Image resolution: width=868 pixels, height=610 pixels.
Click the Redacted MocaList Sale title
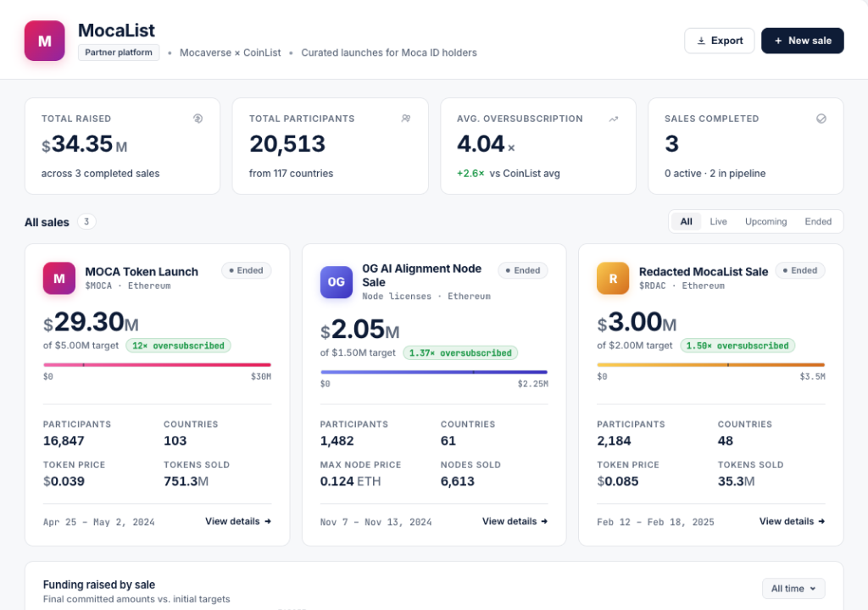703,272
